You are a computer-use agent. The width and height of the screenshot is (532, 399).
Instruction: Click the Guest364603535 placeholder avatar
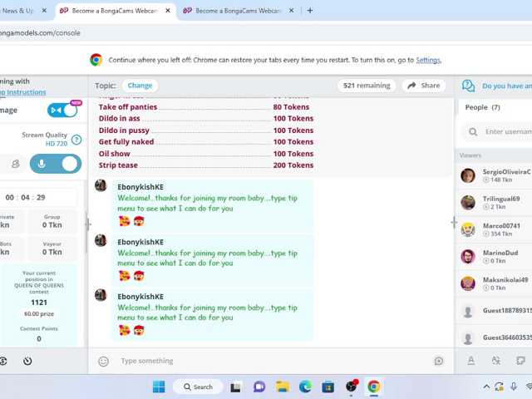[x=468, y=338]
